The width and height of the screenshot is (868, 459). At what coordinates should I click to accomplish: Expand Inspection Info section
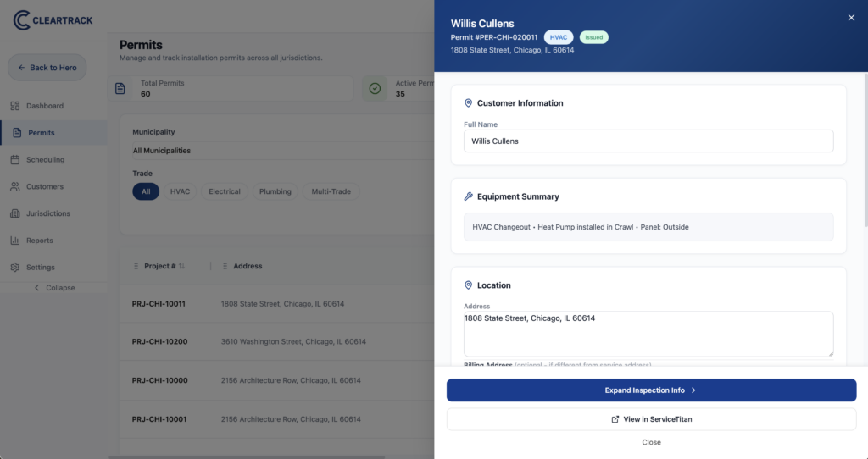(x=651, y=390)
